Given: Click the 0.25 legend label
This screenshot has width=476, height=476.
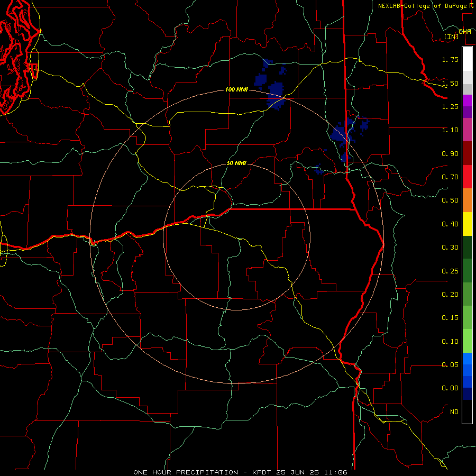Looking at the screenshot, I should pos(450,271).
